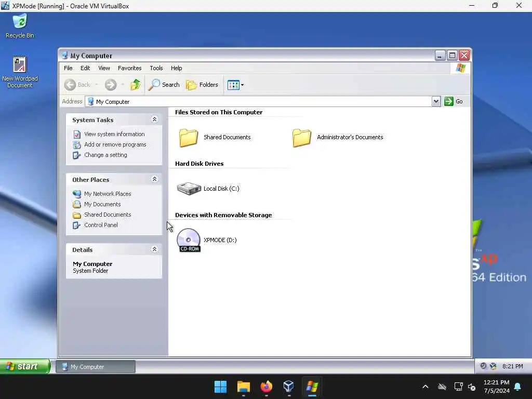Screen dimensions: 532x399
Task: Open the Windows 11 Start button
Action: [x=220, y=387]
